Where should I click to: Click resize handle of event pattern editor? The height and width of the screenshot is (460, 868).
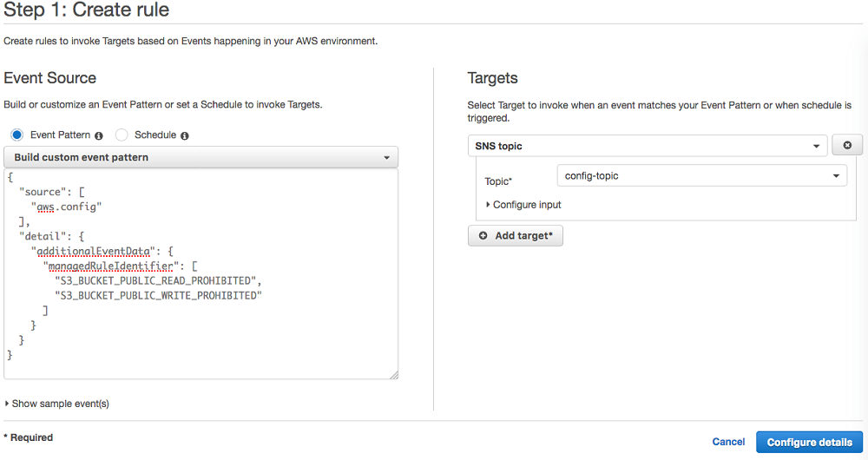coord(393,375)
